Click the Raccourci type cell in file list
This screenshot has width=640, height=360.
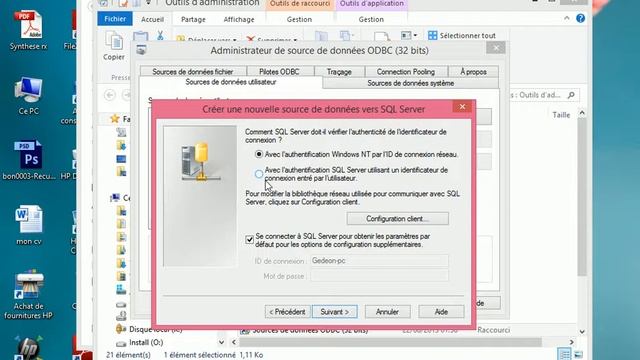pos(493,330)
